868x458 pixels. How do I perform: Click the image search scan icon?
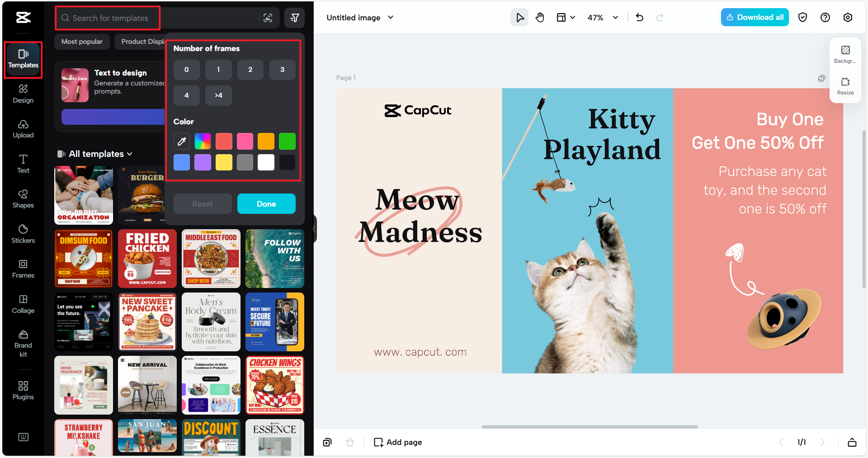point(268,18)
